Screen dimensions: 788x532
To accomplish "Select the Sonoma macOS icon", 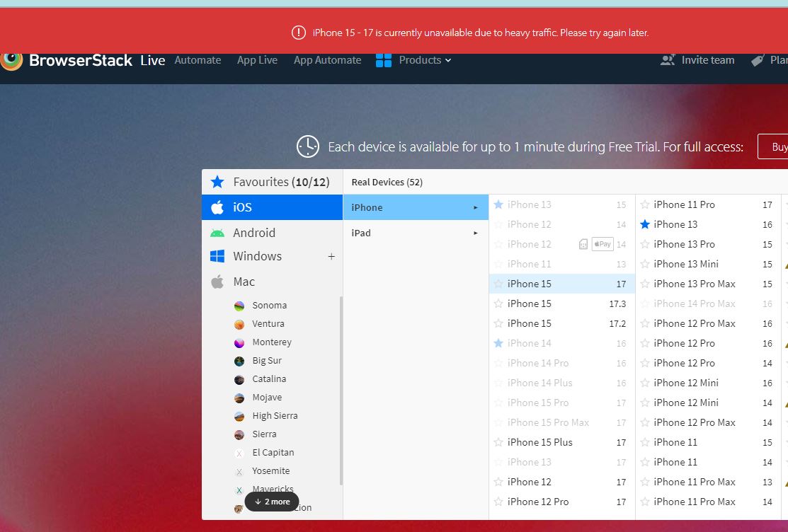I will coord(239,306).
